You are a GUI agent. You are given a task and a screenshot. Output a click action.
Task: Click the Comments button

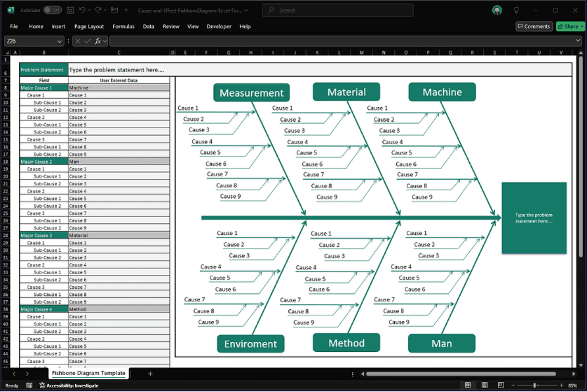tap(534, 26)
